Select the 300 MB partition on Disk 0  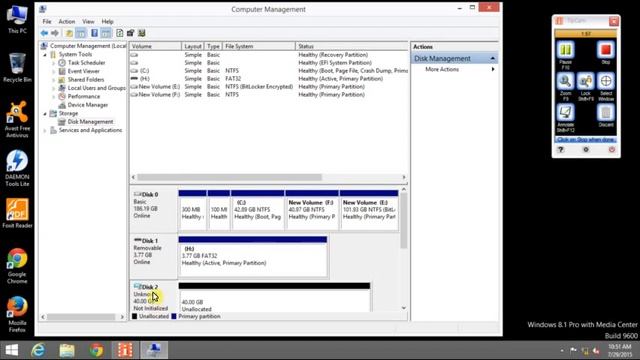[x=192, y=210]
